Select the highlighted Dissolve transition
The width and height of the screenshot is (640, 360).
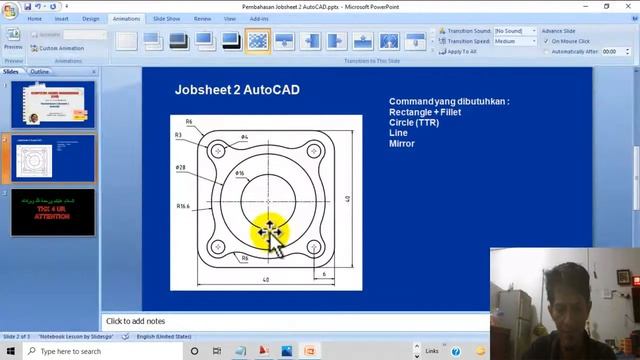(258, 41)
